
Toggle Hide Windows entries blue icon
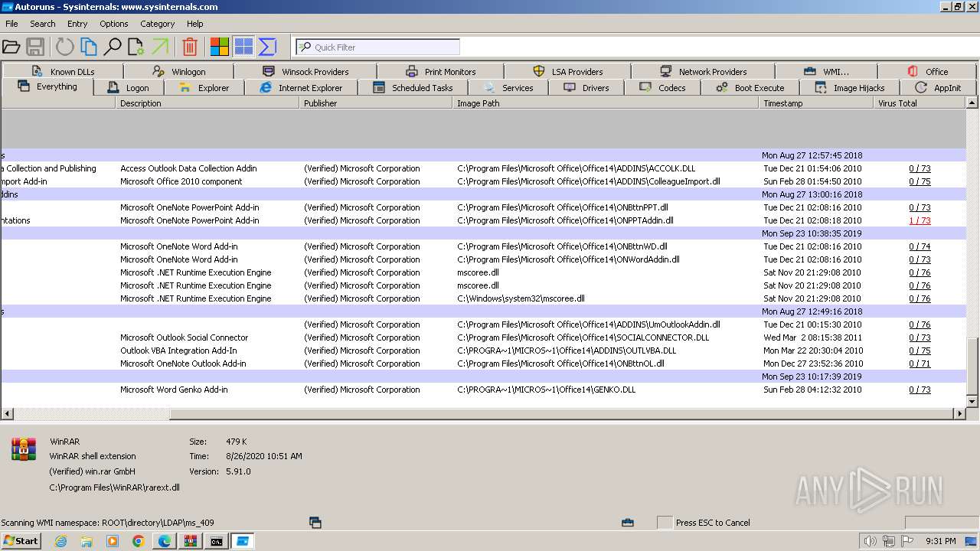[243, 47]
